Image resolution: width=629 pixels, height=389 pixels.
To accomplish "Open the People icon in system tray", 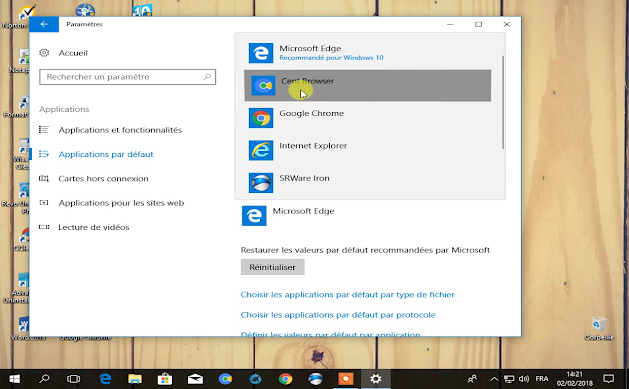I will tap(473, 379).
